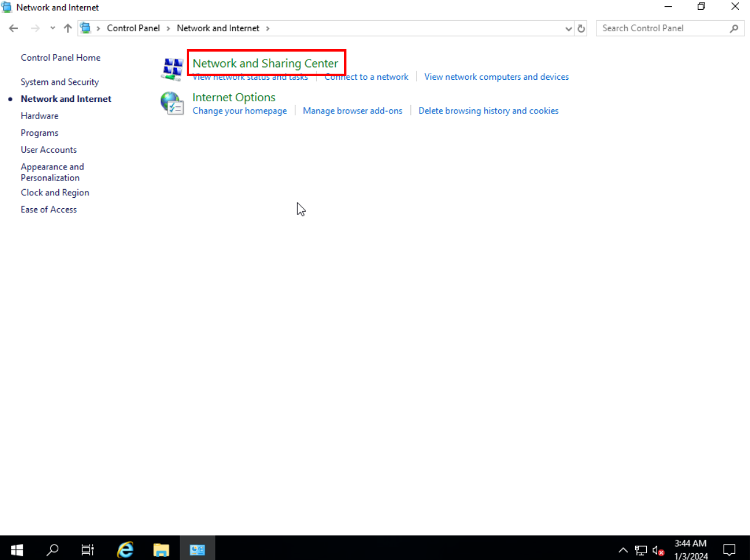Select System and Security in sidebar
The image size is (750, 560).
60,82
